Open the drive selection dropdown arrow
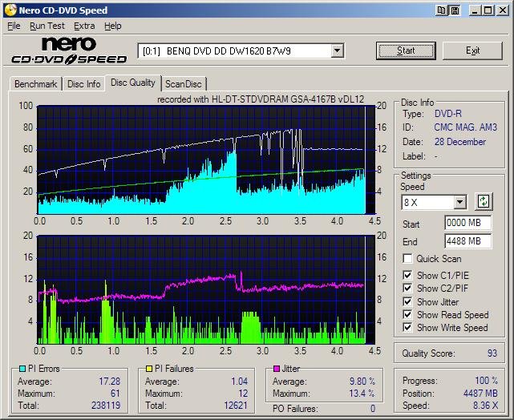Viewport: 514px width, 420px height. [337, 50]
